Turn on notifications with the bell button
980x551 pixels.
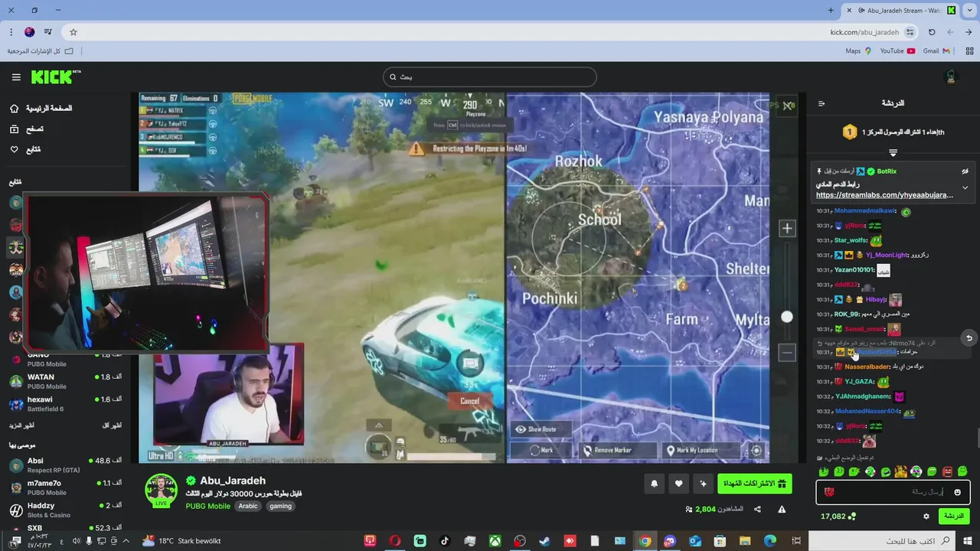(x=655, y=484)
